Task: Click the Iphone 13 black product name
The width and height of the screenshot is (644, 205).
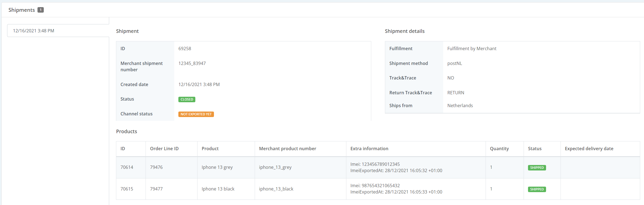Action: click(218, 189)
